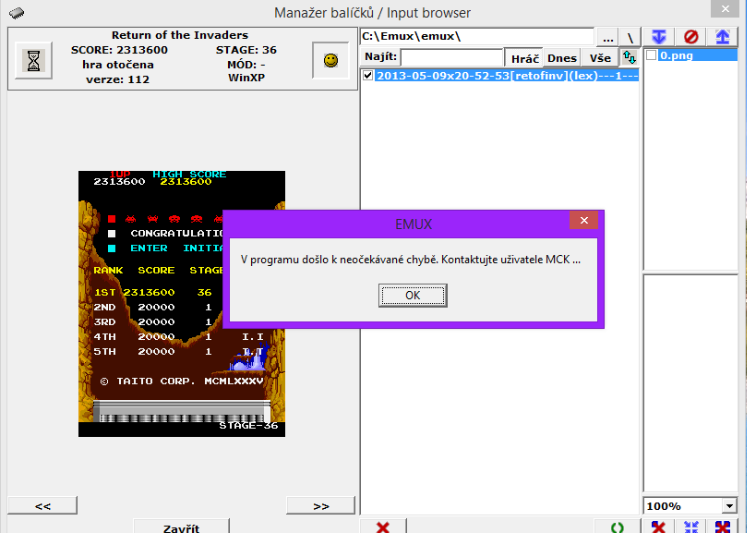Screen dimensions: 756x533
Task: Toggle the Hráč filter button
Action: [x=524, y=58]
